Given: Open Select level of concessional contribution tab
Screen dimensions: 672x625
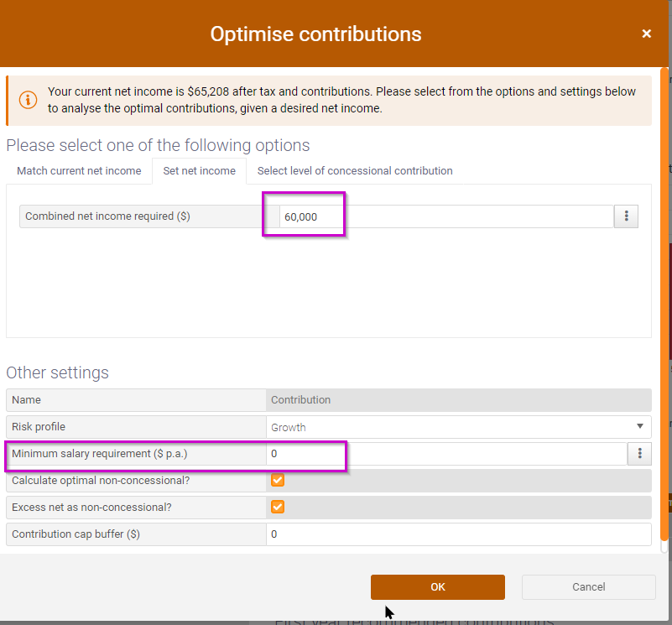Looking at the screenshot, I should [x=355, y=170].
